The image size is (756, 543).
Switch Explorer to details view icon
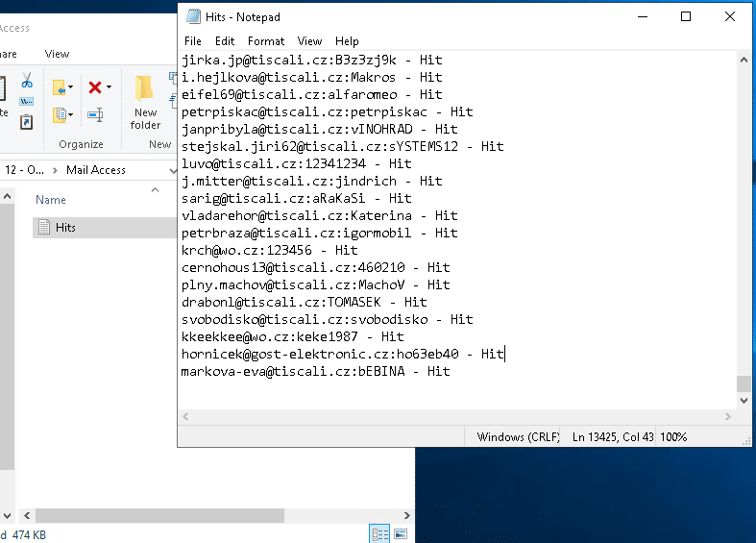tap(379, 533)
